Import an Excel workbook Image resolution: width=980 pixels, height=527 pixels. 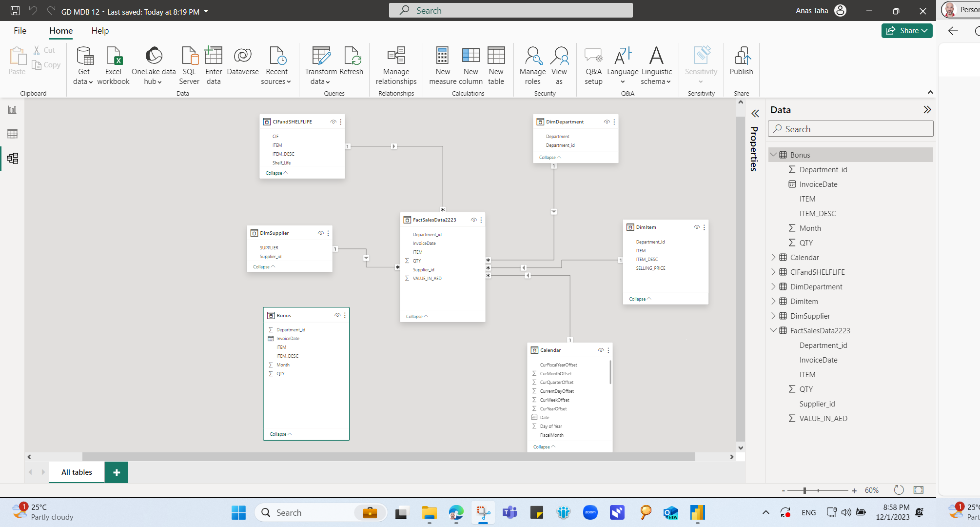[x=113, y=65]
